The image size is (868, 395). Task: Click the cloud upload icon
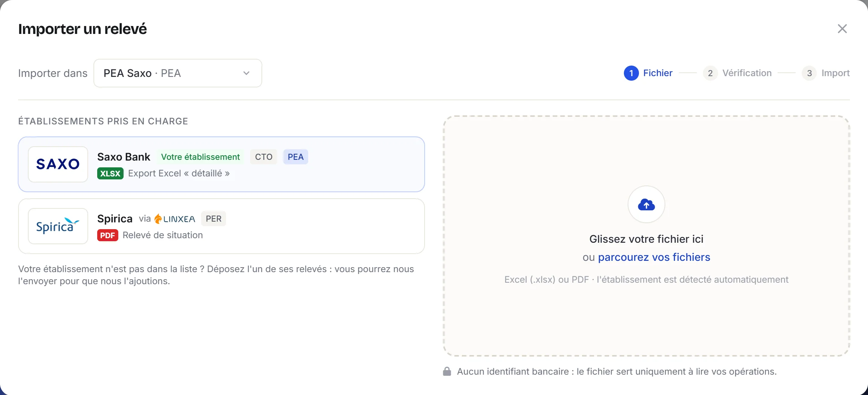pos(646,204)
